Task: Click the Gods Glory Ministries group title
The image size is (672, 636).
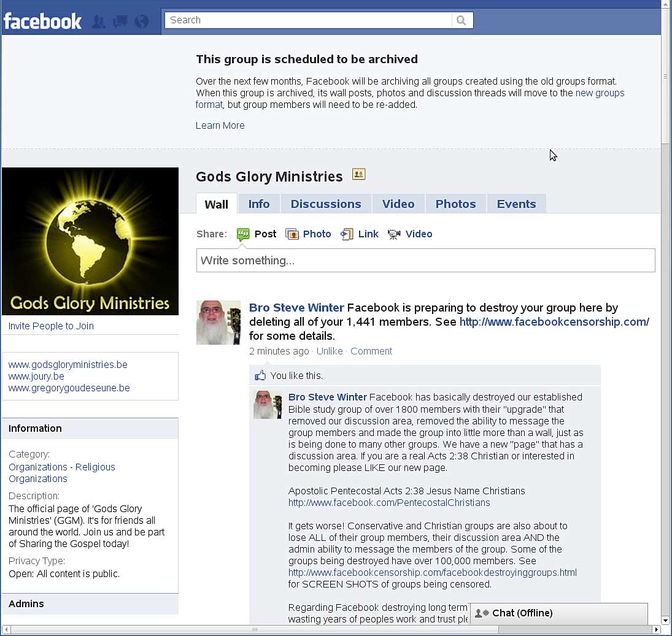Action: (269, 177)
